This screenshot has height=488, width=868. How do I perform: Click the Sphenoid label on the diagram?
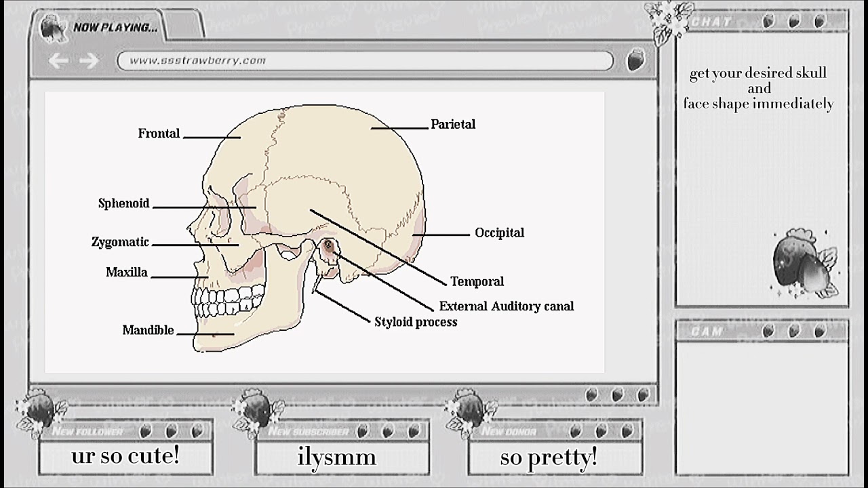point(124,203)
